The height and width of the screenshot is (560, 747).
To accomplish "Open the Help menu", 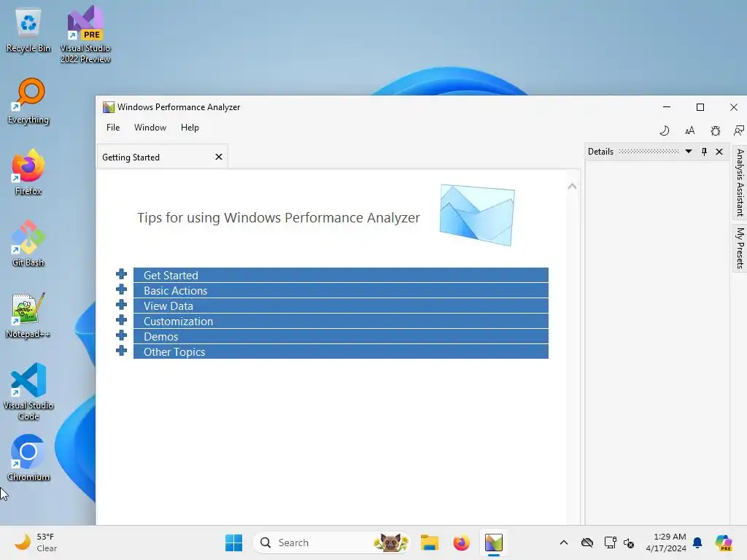I will coord(190,128).
